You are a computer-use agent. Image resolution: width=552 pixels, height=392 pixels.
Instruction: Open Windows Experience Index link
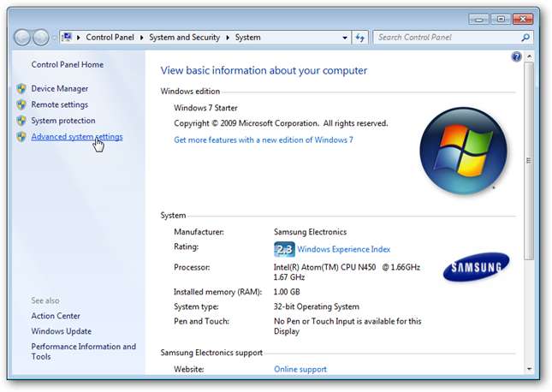343,249
